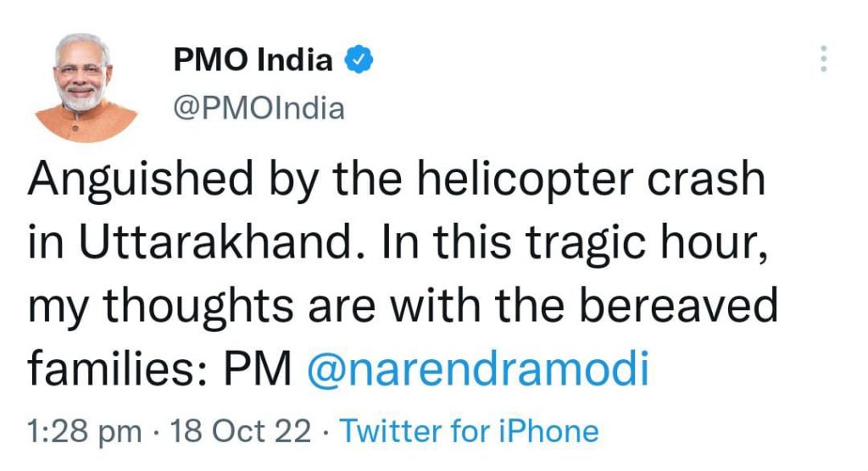Open the @PMOIndia handle
The height and width of the screenshot is (471, 868).
(x=259, y=108)
